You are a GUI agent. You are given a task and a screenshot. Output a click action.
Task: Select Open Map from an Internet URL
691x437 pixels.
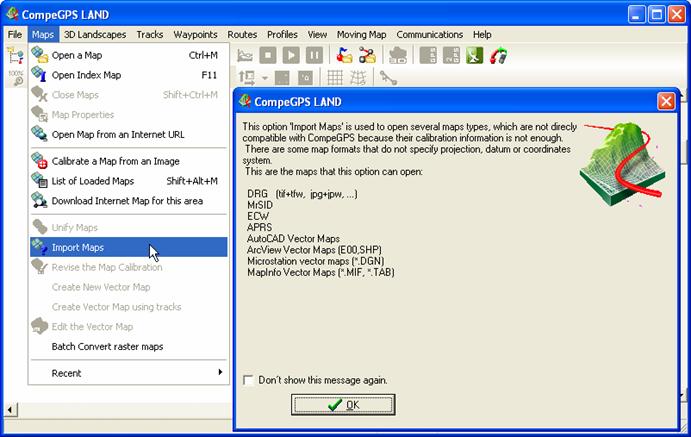[x=129, y=134]
